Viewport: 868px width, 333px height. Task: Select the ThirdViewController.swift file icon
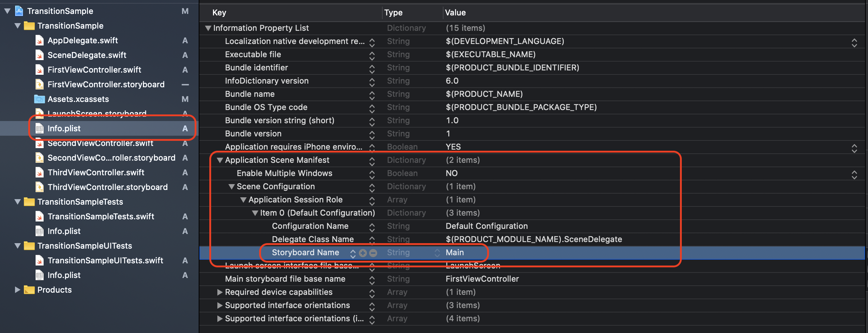[x=40, y=172]
